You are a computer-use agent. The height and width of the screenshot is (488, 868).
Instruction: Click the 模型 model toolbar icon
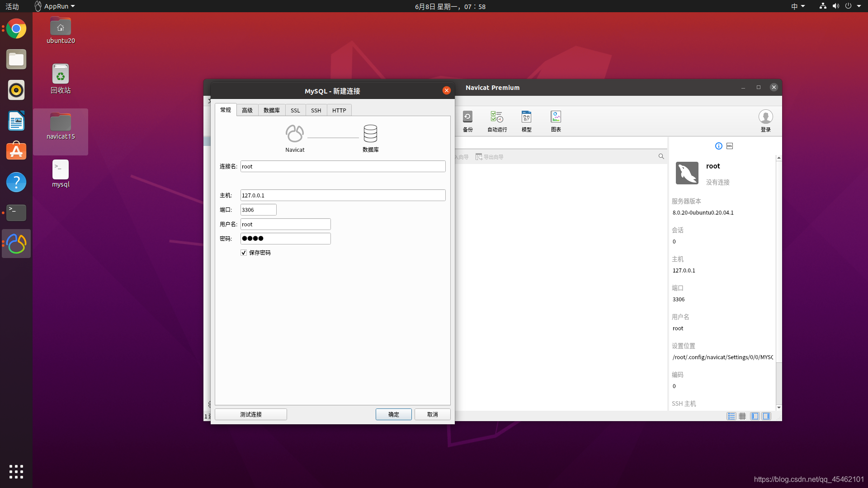click(x=526, y=121)
